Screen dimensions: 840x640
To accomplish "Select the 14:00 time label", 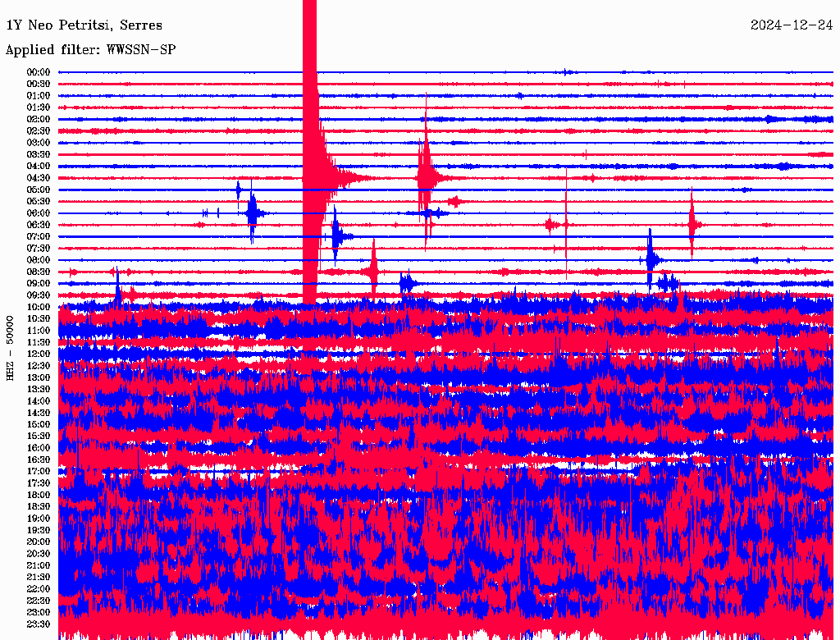I will tap(39, 401).
